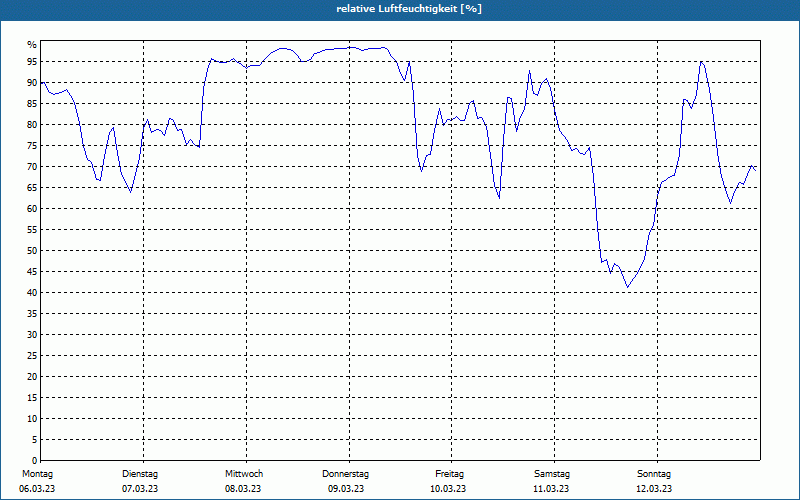800x500 pixels.
Task: Click the 'Samstag' day label
Action: pyautogui.click(x=552, y=474)
